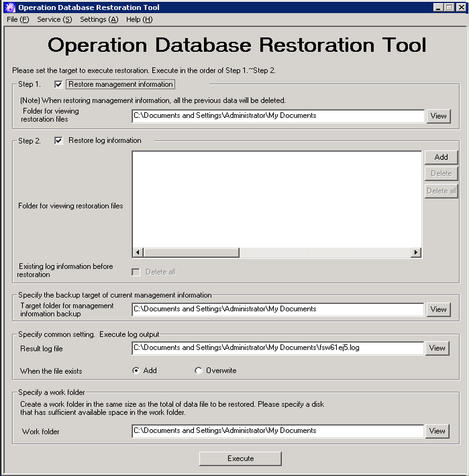Uncheck Restore log information checkbox
The image size is (469, 476).
click(58, 140)
